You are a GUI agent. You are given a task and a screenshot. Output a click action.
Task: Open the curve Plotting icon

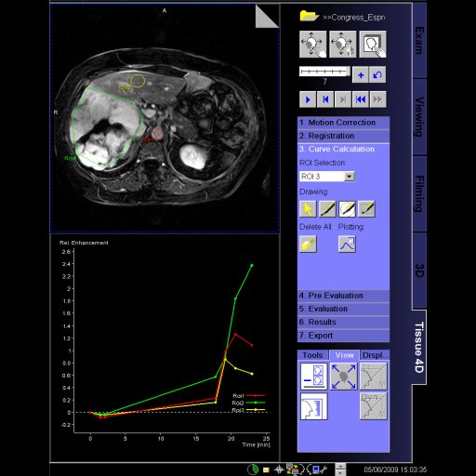click(x=347, y=244)
